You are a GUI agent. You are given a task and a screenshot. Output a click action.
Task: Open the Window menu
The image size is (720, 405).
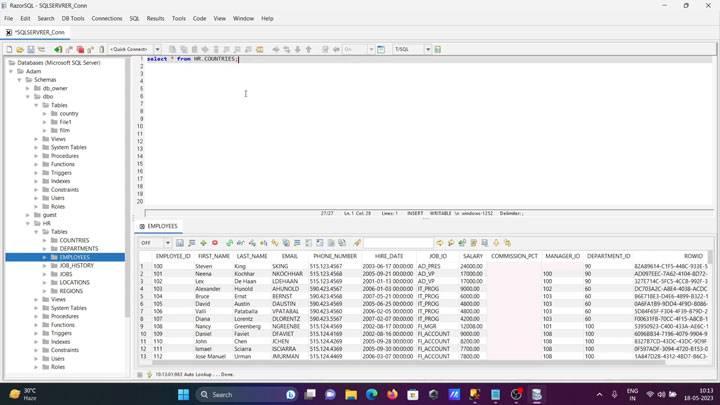[x=243, y=18]
